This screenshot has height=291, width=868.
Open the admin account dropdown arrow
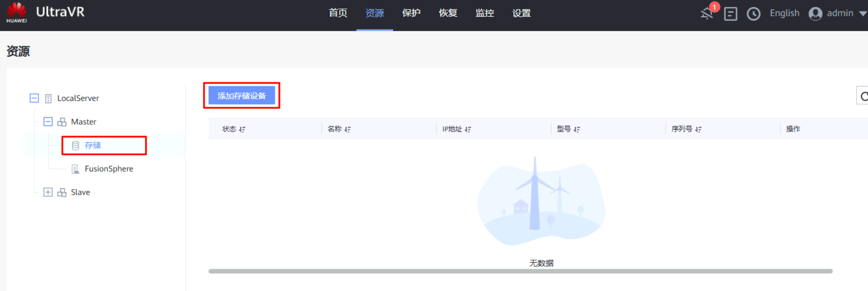(863, 14)
